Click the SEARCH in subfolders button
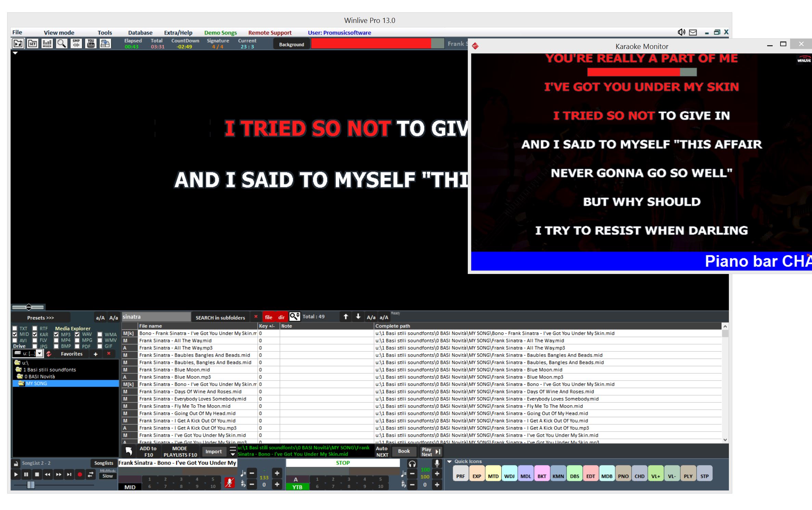Screen dimensions: 812x510 click(x=220, y=318)
